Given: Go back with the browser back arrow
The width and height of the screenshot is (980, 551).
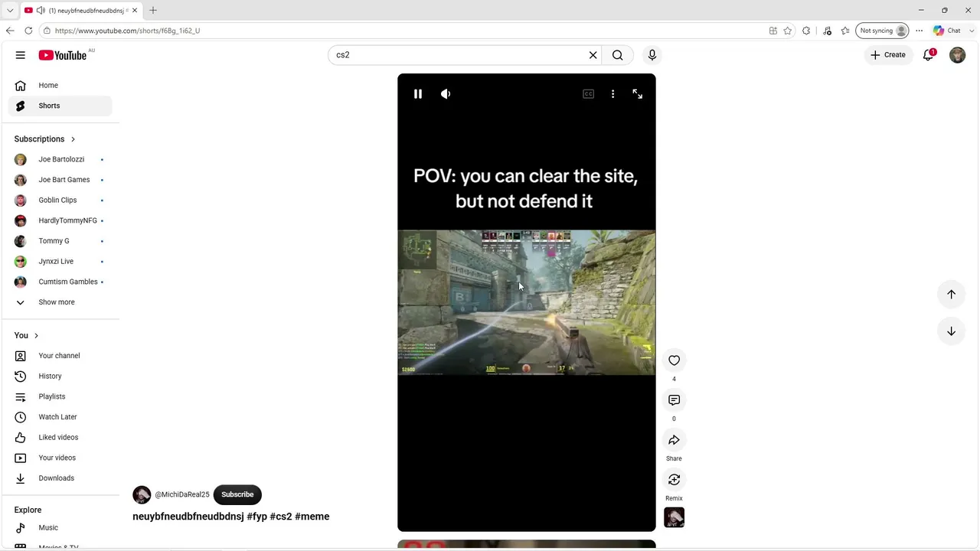Looking at the screenshot, I should tap(10, 31).
